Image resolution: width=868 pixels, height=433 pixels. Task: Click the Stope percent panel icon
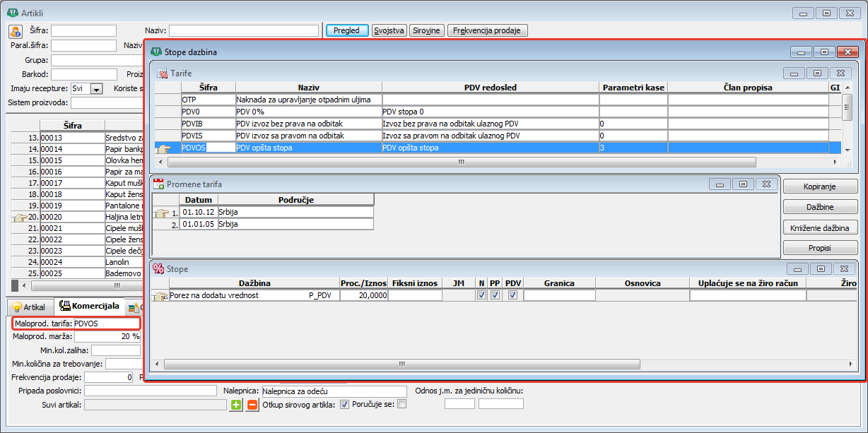coord(159,268)
